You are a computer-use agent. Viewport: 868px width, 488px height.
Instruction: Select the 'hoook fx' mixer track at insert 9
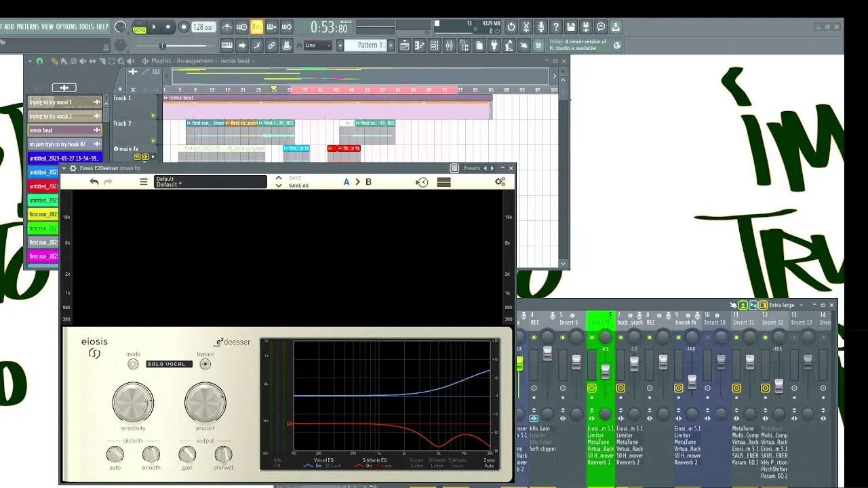click(685, 323)
